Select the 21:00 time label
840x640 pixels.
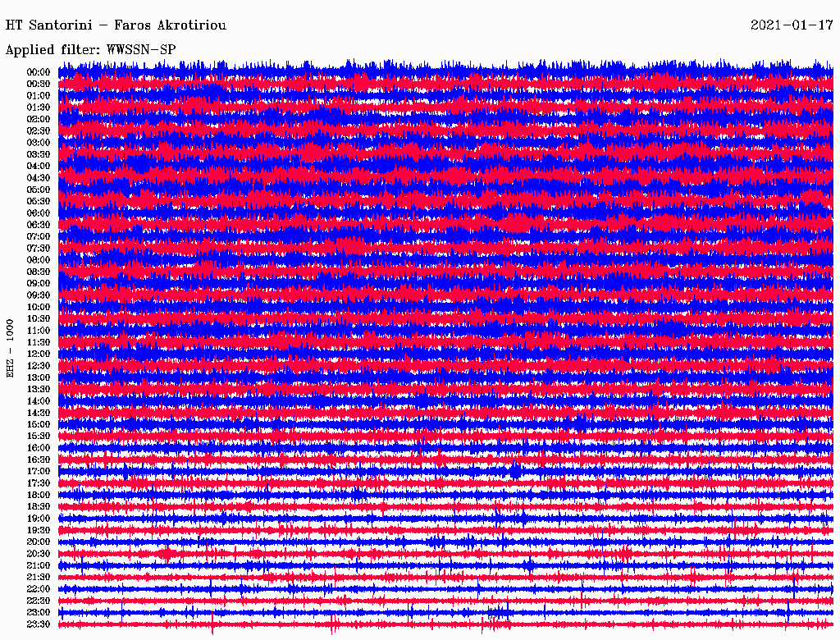click(39, 565)
